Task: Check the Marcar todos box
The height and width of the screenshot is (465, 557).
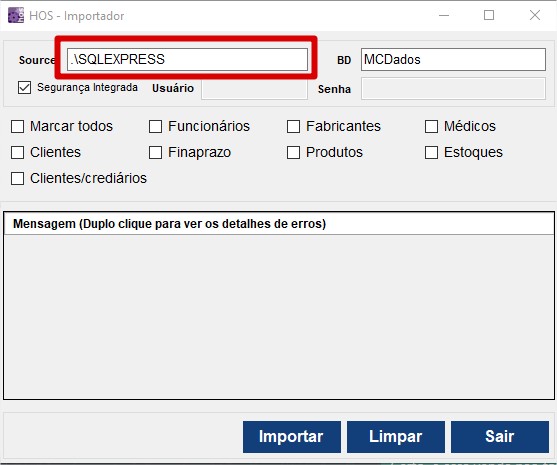Action: 17,126
